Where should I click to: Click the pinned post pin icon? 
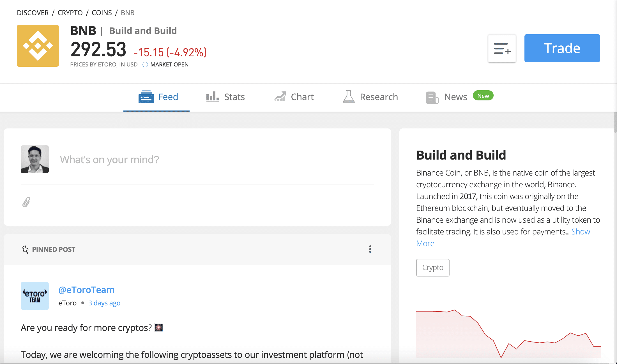[x=25, y=249]
